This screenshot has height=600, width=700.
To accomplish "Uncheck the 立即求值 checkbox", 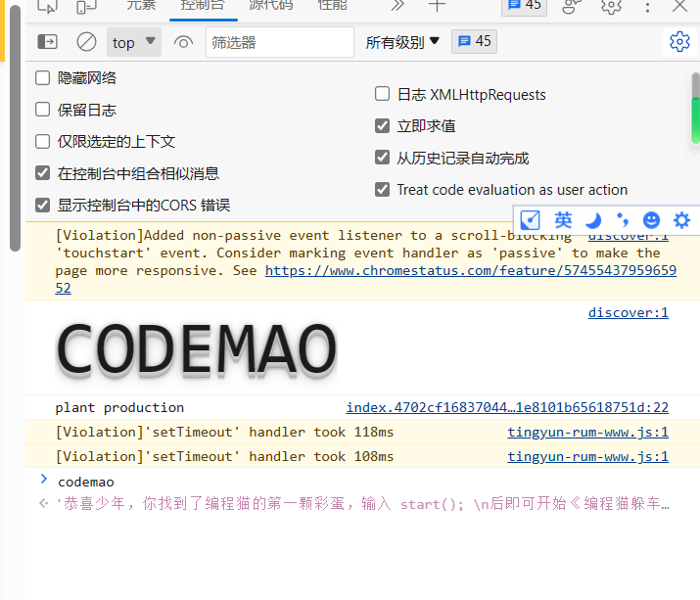I will [x=382, y=126].
